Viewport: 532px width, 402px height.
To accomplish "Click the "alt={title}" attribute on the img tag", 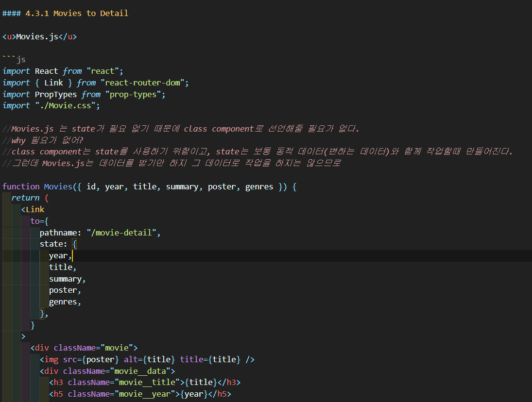I will (x=149, y=359).
